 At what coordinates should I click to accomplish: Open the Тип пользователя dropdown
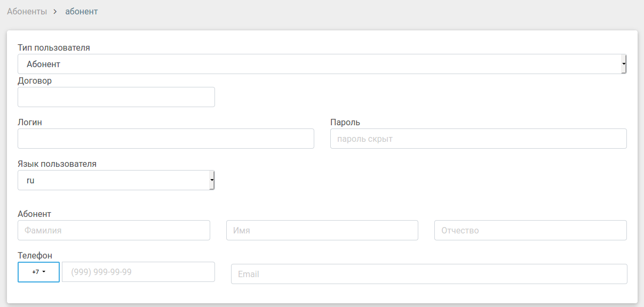(x=322, y=64)
